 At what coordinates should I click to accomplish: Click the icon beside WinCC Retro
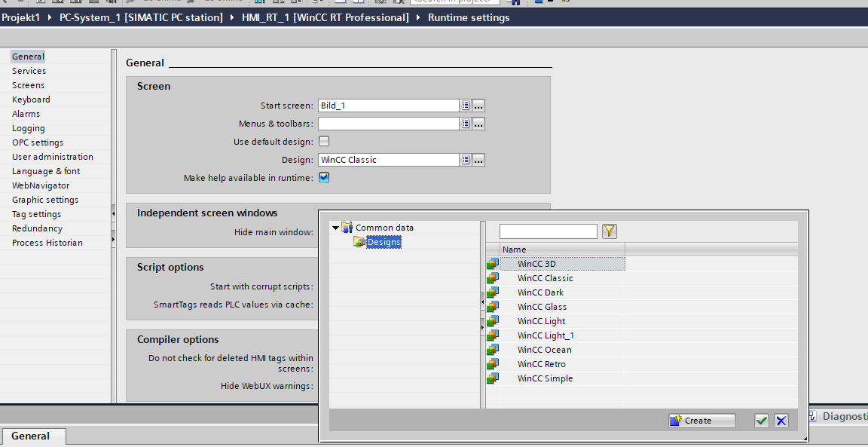pos(493,365)
